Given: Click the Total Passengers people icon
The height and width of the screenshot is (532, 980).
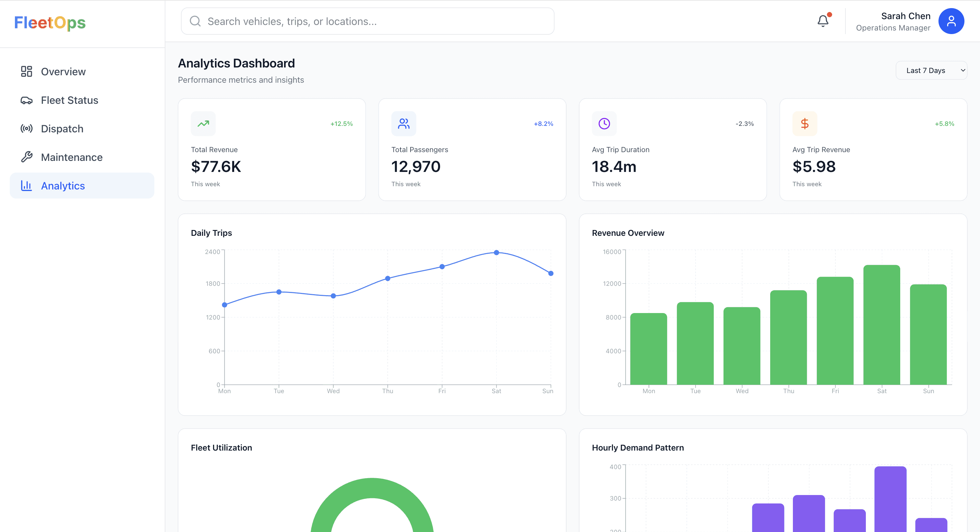Looking at the screenshot, I should pyautogui.click(x=403, y=123).
